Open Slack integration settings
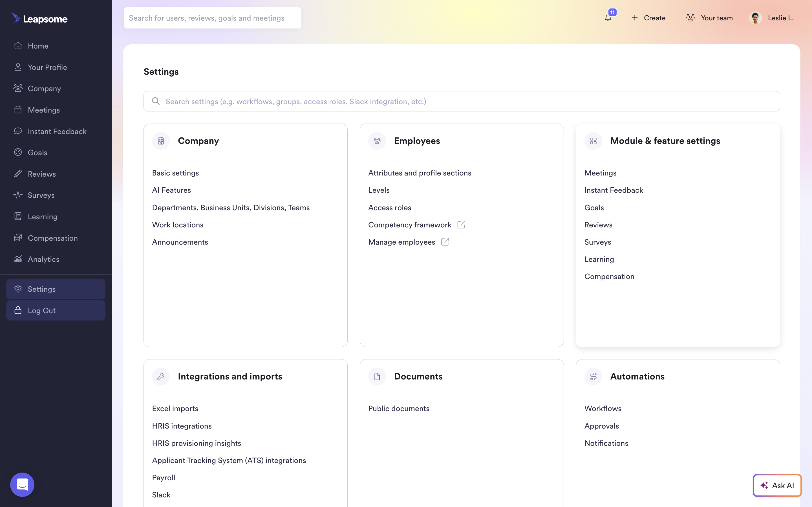This screenshot has width=812, height=507. pos(161,495)
